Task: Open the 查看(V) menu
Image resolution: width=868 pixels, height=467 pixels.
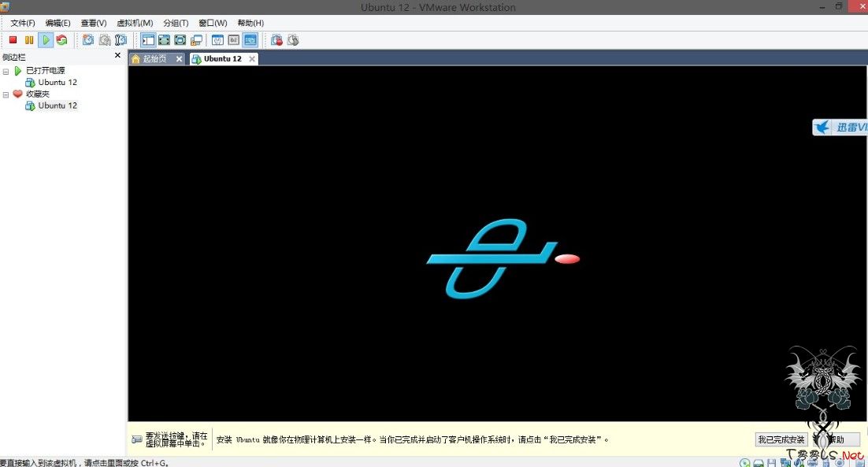Action: pos(94,23)
